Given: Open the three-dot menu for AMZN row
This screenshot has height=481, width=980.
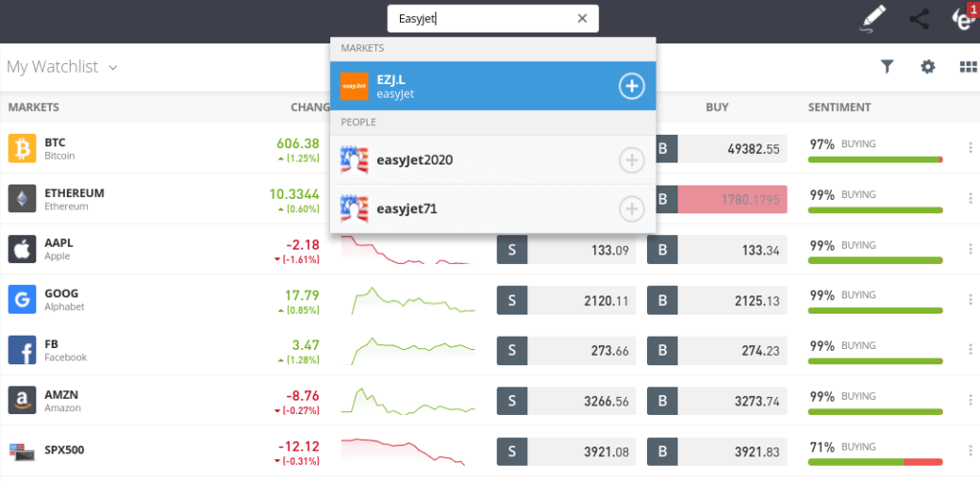Looking at the screenshot, I should click(x=970, y=401).
